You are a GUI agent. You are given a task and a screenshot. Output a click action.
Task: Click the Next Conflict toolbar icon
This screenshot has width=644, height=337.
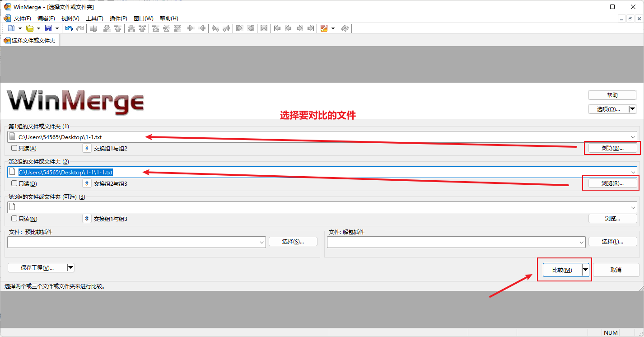pyautogui.click(x=131, y=28)
